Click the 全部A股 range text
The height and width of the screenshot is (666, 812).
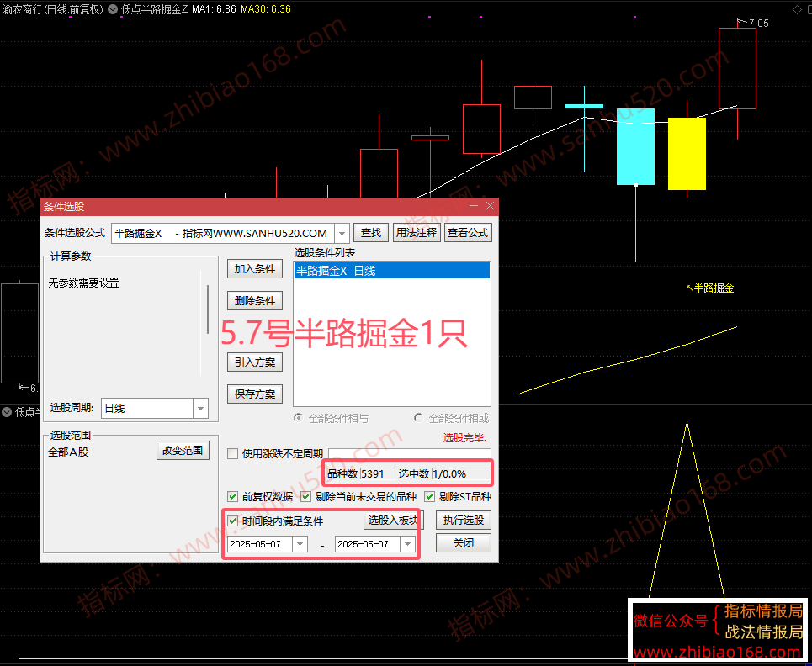[x=68, y=452]
